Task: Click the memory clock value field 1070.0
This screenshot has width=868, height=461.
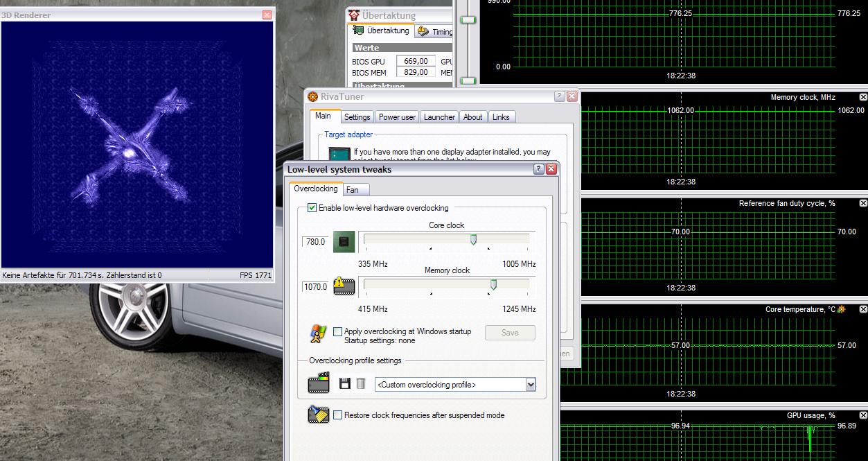Action: [315, 286]
